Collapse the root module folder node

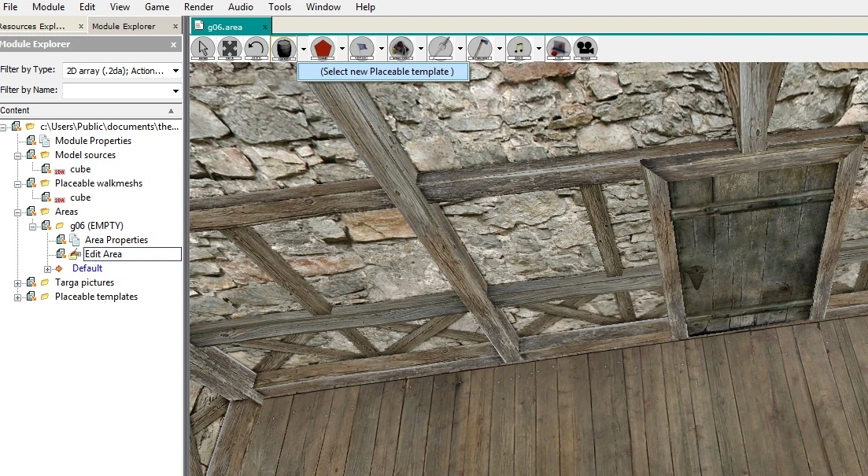[x=3, y=127]
